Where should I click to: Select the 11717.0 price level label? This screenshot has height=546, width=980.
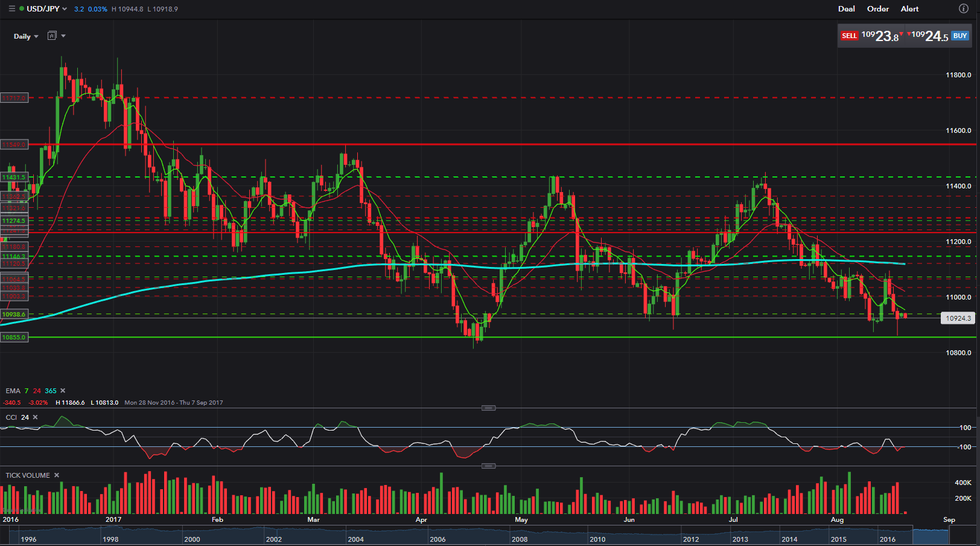(14, 98)
